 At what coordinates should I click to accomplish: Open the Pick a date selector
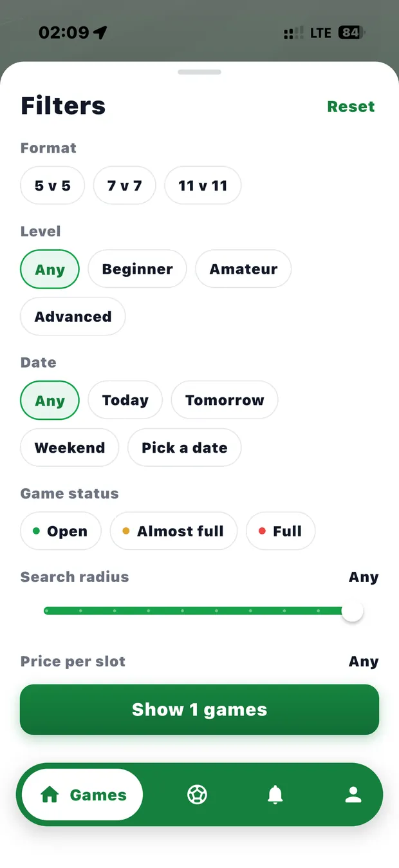[x=184, y=448]
